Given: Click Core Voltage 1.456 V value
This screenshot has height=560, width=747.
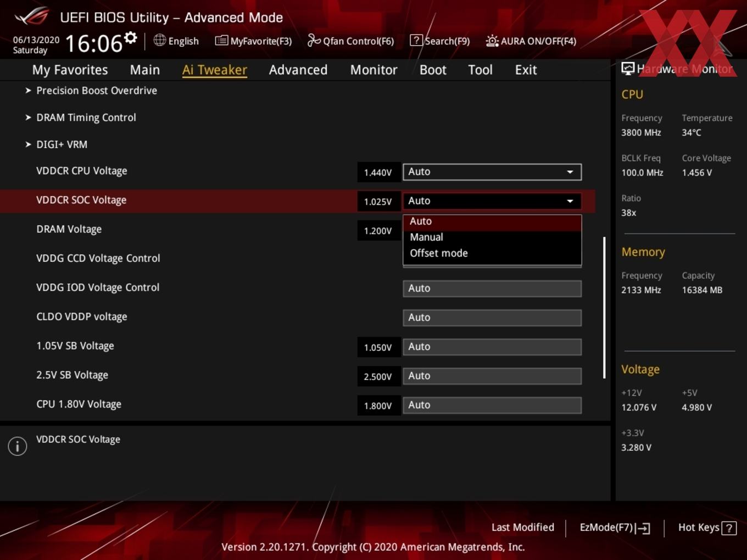Looking at the screenshot, I should coord(696,172).
